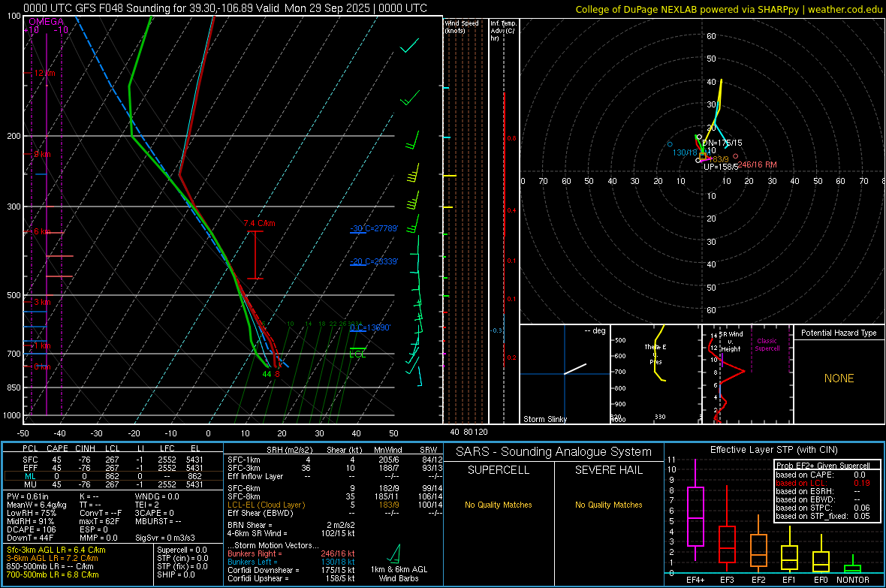Select the MU parcel row label

coord(30,484)
